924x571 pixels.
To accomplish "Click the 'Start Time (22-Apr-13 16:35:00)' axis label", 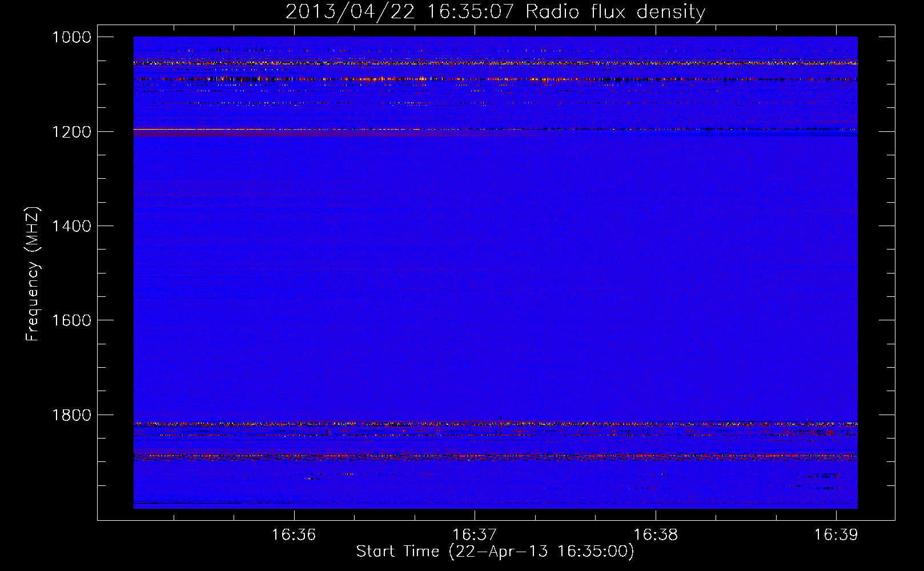I will pos(495,552).
